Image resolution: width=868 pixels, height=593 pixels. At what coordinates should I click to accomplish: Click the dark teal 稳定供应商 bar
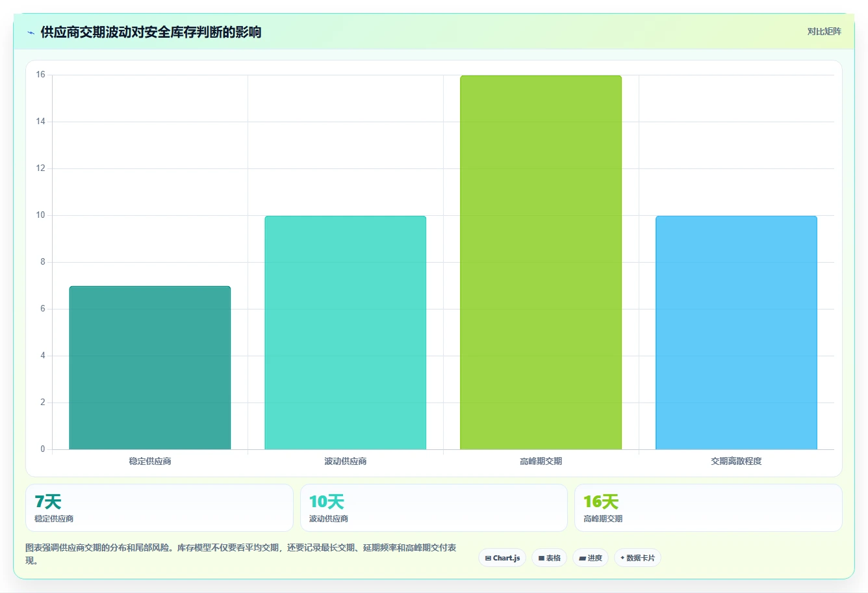(150, 367)
